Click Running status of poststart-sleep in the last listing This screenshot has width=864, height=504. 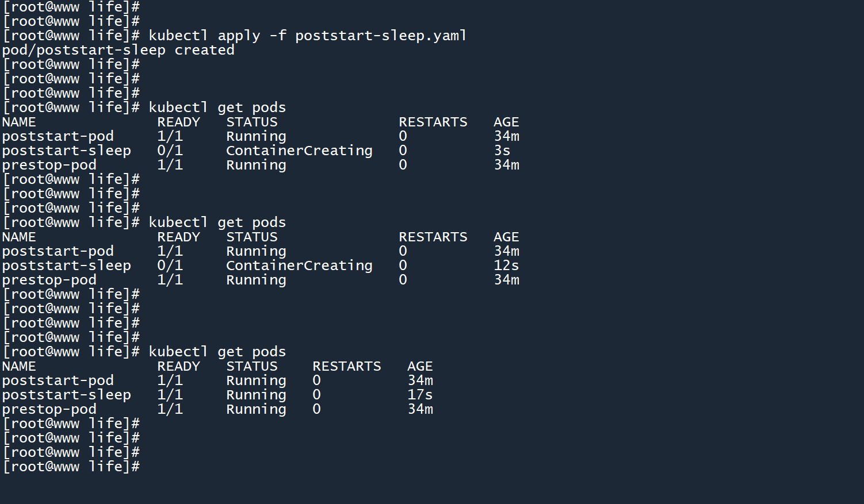click(256, 395)
